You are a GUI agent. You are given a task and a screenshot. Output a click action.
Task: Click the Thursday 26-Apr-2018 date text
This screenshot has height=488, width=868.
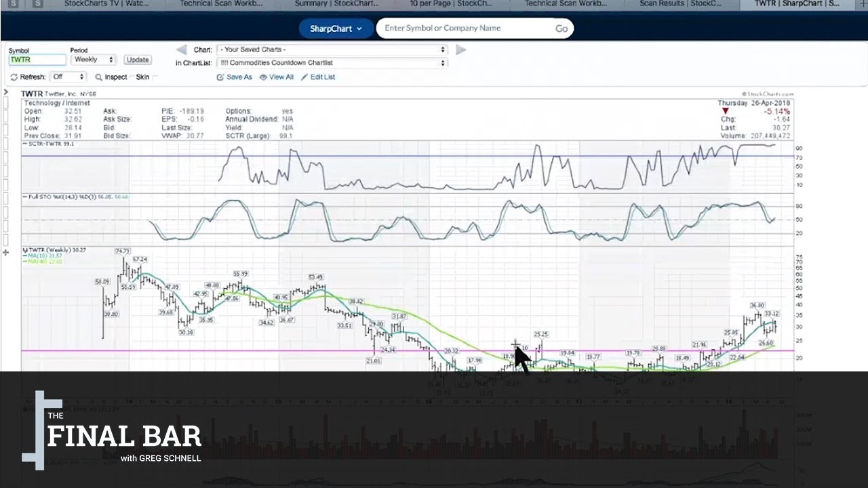tap(754, 103)
